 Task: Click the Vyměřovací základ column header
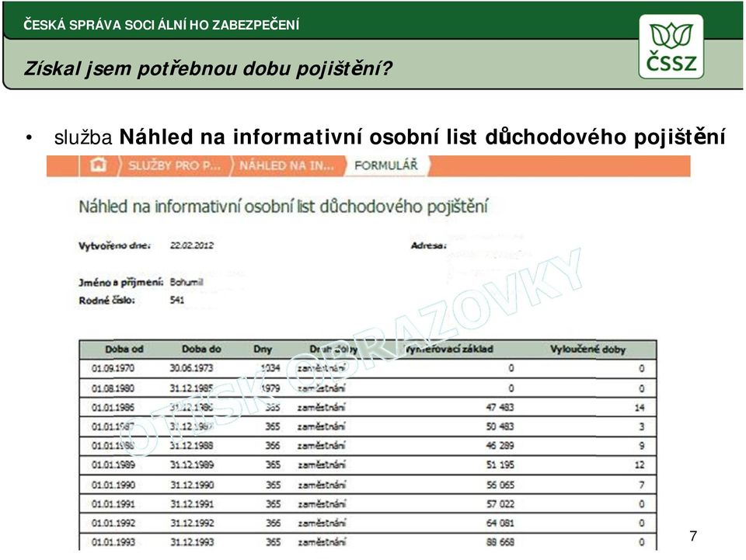coord(448,350)
